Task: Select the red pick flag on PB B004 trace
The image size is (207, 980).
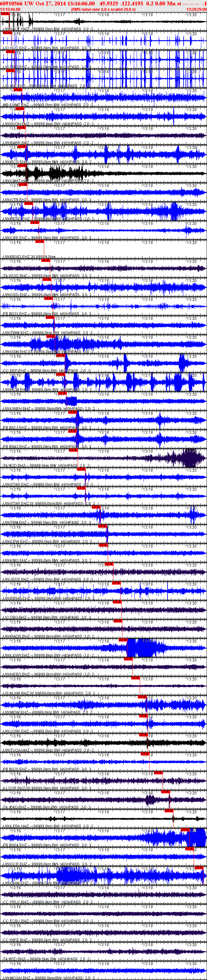Action: (185, 830)
